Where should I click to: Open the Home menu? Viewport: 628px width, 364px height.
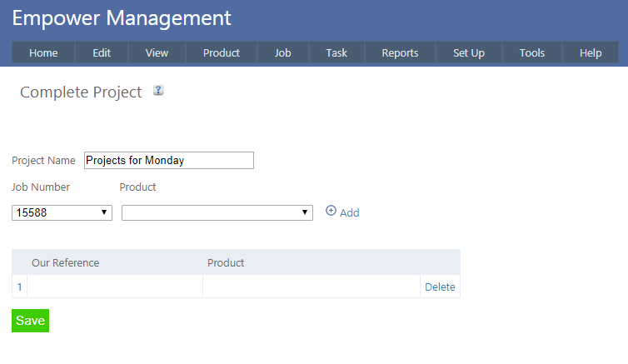click(43, 52)
